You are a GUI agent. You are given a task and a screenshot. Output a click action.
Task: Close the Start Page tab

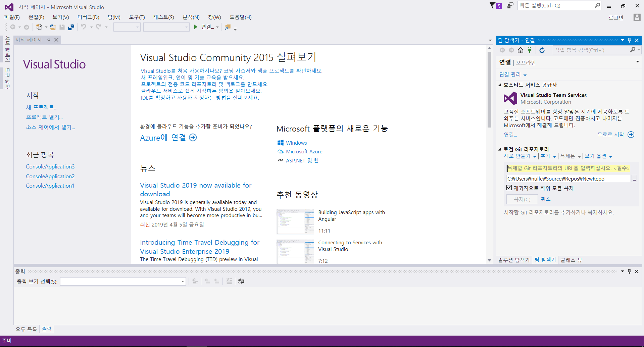56,40
